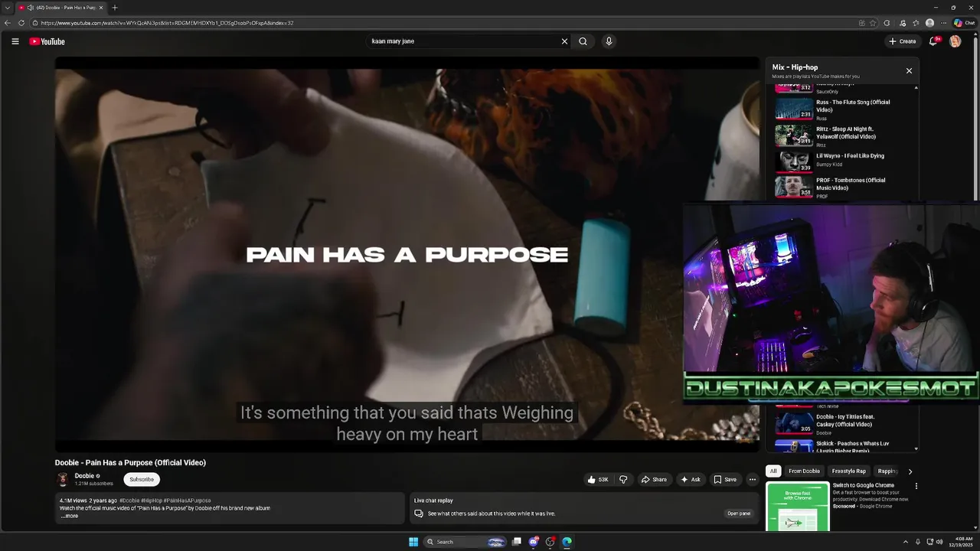Open Doobie channel avatar
The height and width of the screenshot is (551, 980).
(63, 480)
